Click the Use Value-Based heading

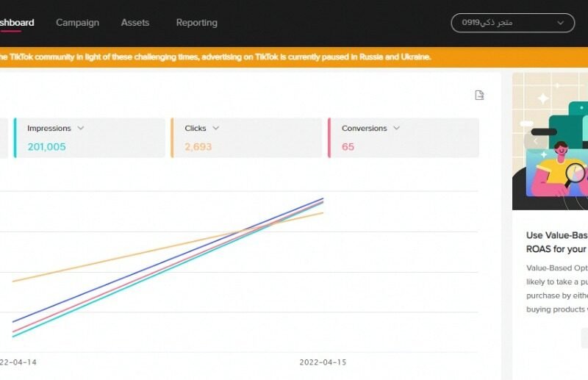557,242
